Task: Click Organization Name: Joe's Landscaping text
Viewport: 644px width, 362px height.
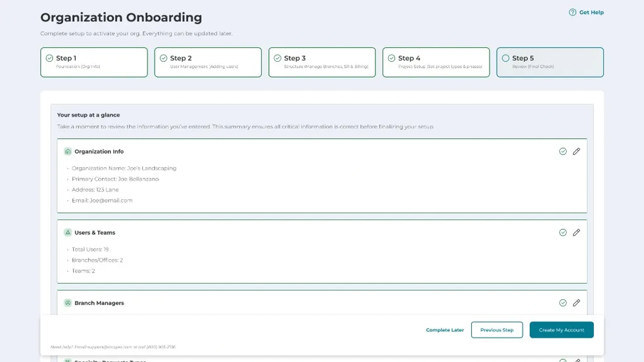Action: [x=124, y=168]
